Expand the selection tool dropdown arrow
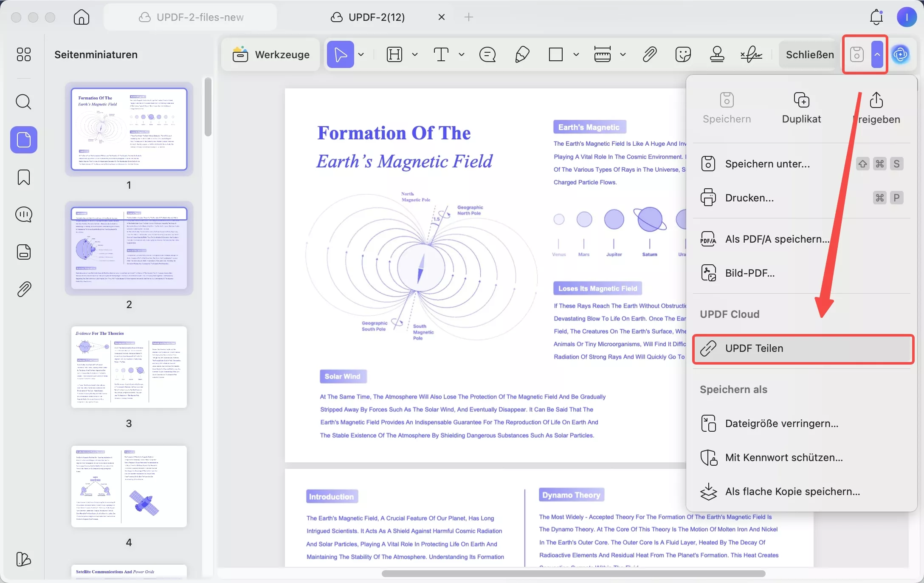 tap(361, 54)
